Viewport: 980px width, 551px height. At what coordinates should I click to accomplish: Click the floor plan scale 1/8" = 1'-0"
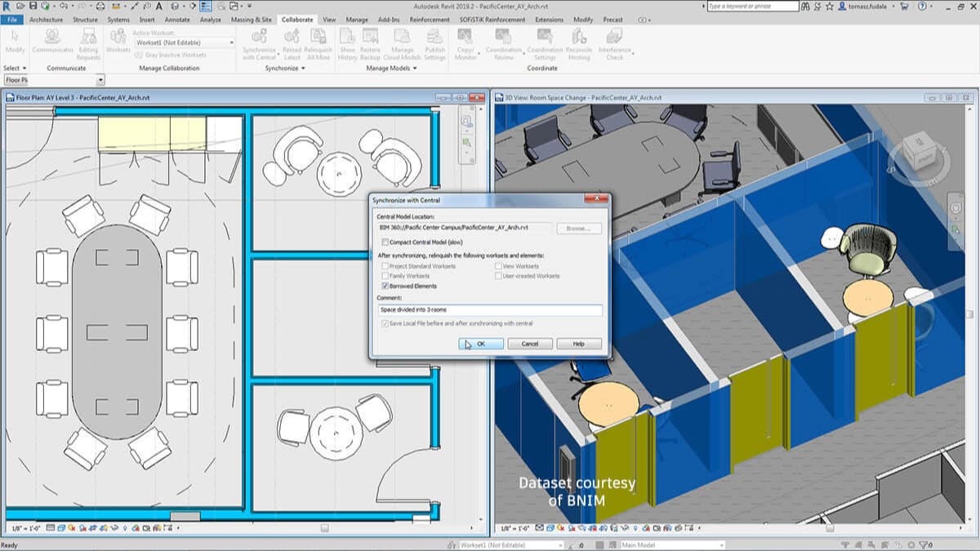(24, 528)
